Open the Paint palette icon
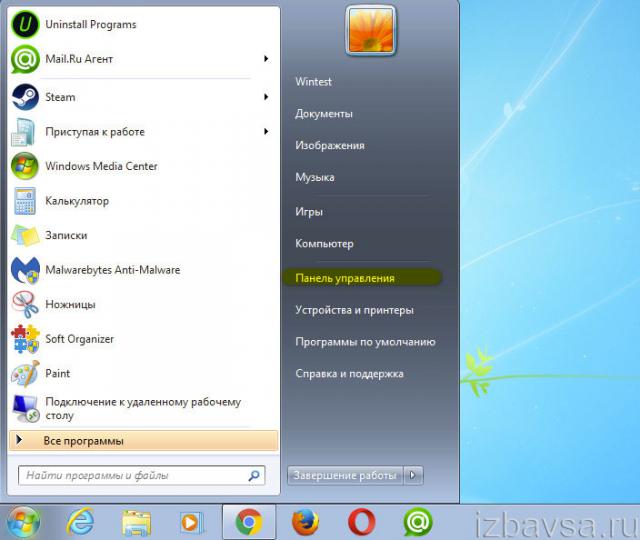This screenshot has height=540, width=640. click(25, 374)
